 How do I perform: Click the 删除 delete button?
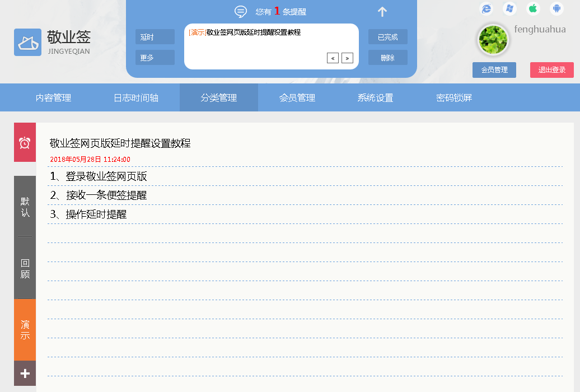(388, 58)
